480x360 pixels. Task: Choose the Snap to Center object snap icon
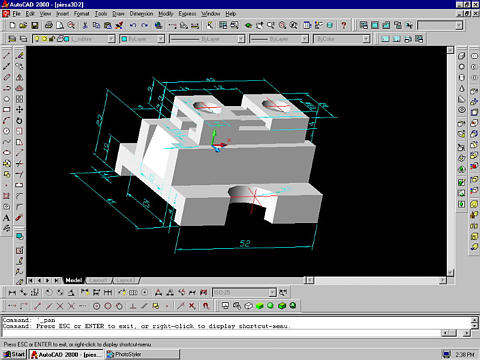coord(96,306)
